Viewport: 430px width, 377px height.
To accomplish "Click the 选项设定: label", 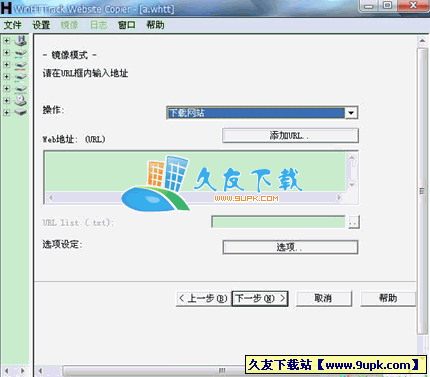I will coord(62,244).
